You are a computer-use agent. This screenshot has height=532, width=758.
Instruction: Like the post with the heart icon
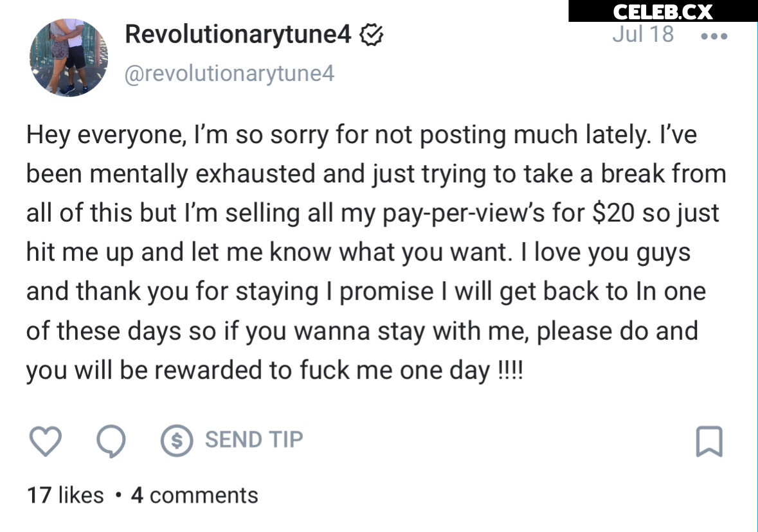46,441
